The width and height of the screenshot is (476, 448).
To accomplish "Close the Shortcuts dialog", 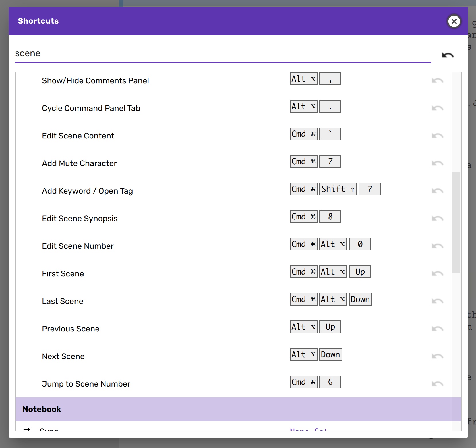I will point(454,21).
